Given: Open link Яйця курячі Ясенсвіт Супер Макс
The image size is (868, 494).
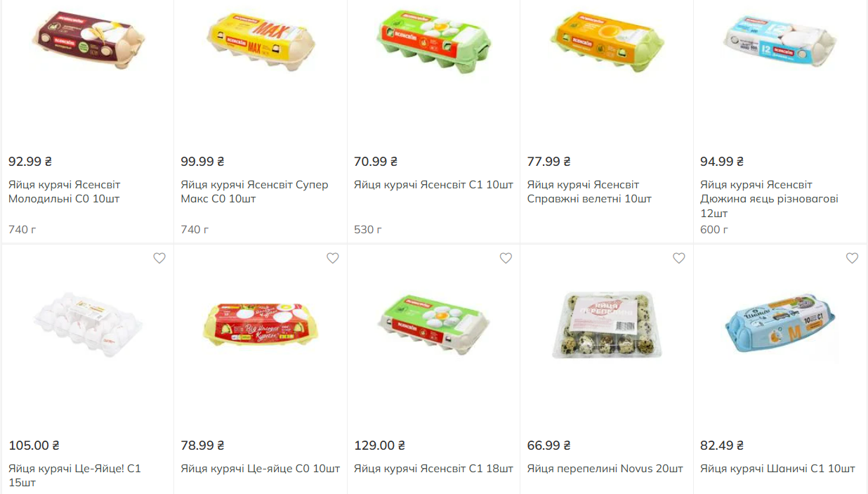Looking at the screenshot, I should pyautogui.click(x=254, y=192).
